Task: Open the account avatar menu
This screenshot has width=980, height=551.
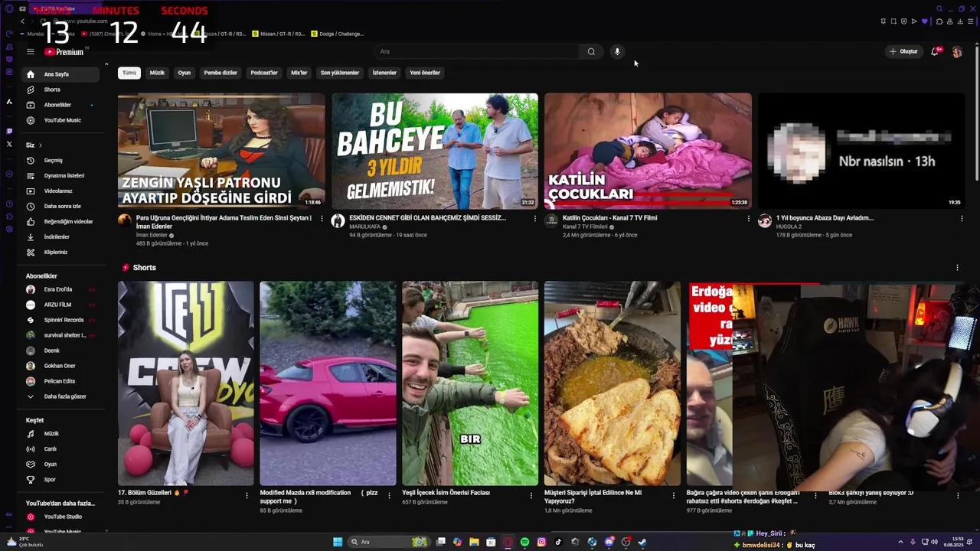Action: point(957,51)
